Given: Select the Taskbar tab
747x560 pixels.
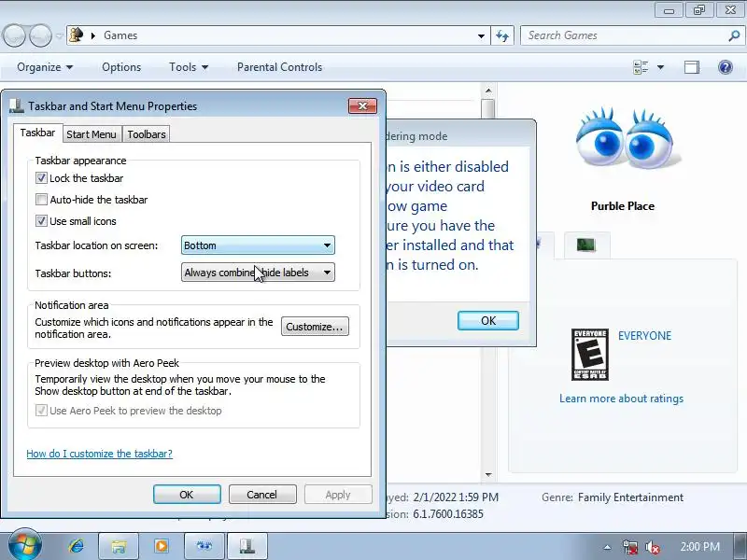Looking at the screenshot, I should (x=37, y=133).
